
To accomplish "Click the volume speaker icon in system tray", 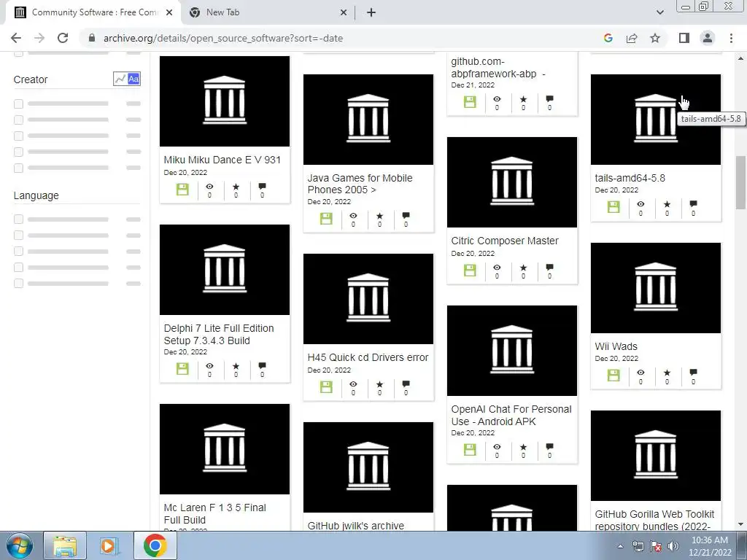I will click(673, 547).
